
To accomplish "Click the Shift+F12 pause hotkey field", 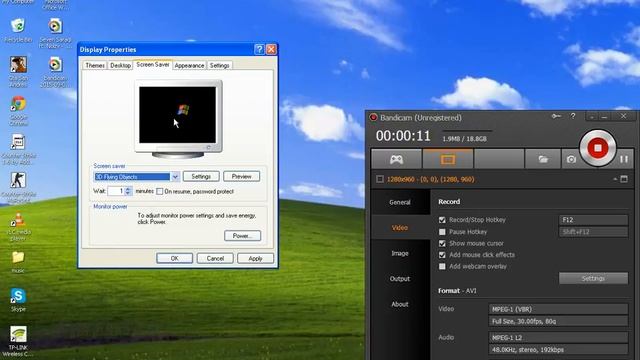I will (x=593, y=232).
